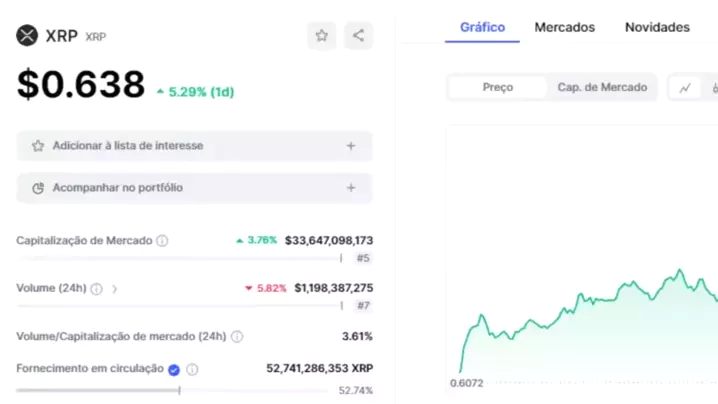Click the share icon at top
This screenshot has width=718, height=404.
(358, 36)
